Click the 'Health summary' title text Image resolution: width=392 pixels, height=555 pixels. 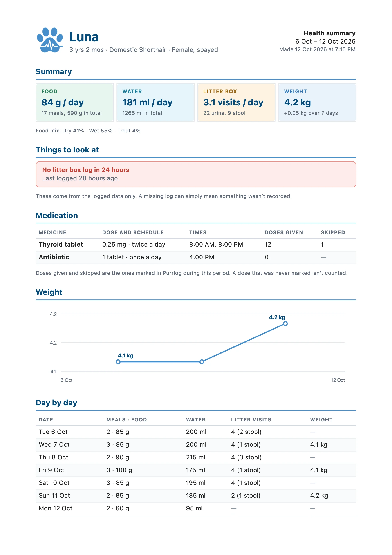coord(329,33)
